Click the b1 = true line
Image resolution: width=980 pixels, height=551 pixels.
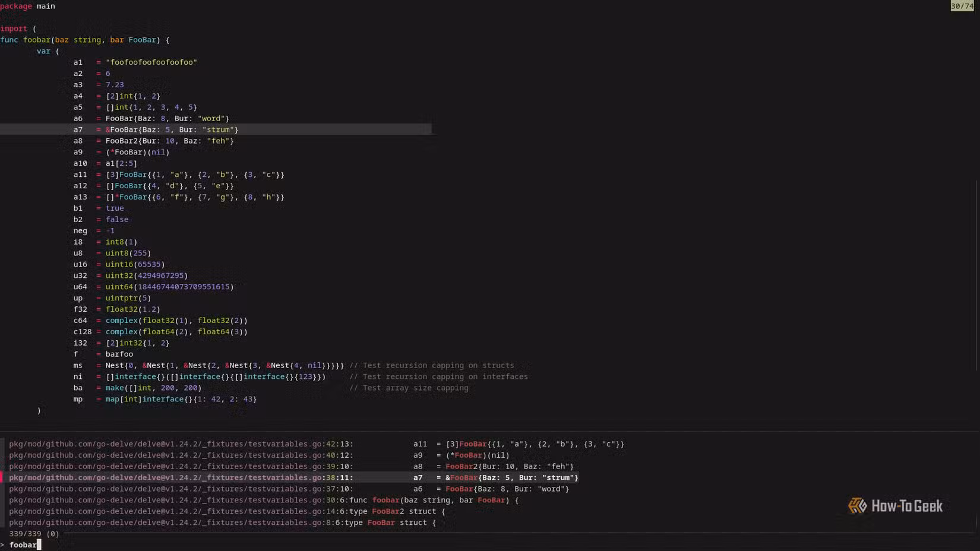(x=99, y=208)
